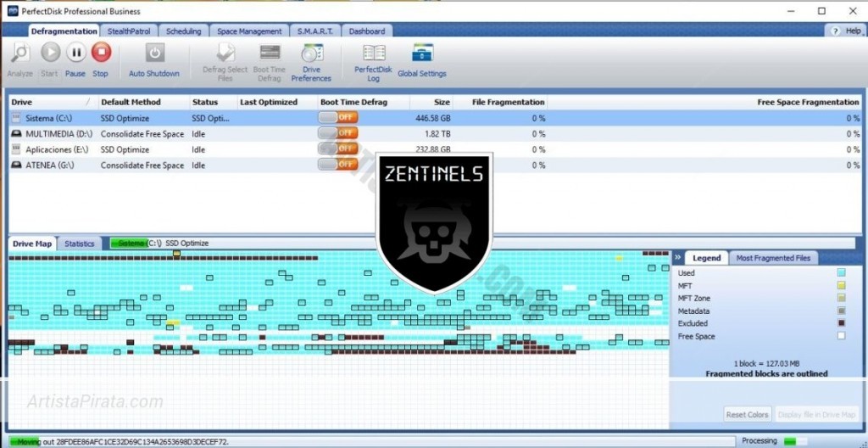
Task: Select the Sistema (C:\) drive icon
Action: [16, 118]
